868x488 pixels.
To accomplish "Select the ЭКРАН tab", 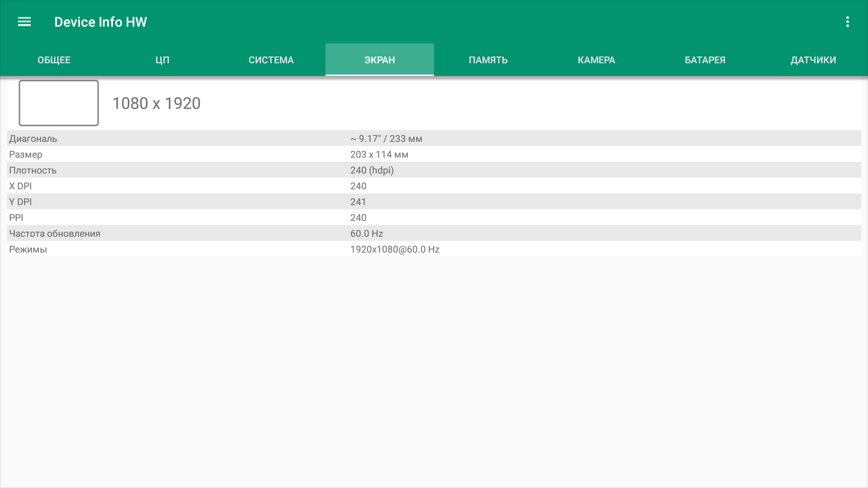I will (379, 60).
